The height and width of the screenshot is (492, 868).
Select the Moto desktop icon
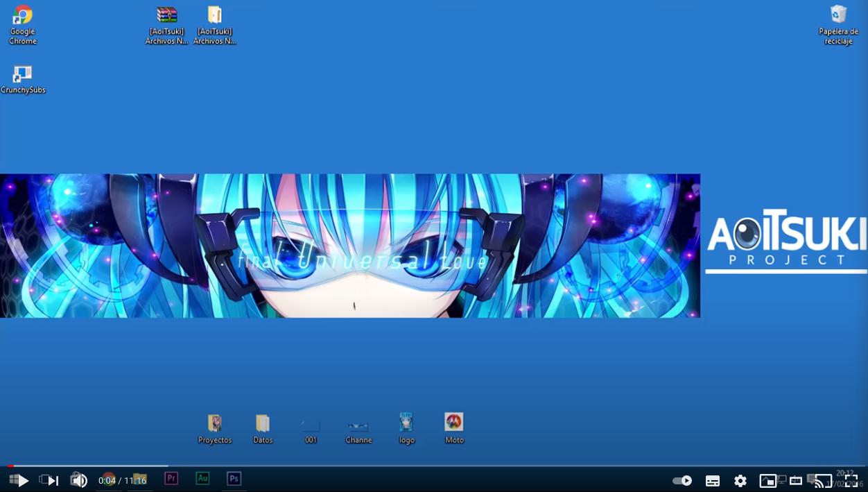coord(454,429)
